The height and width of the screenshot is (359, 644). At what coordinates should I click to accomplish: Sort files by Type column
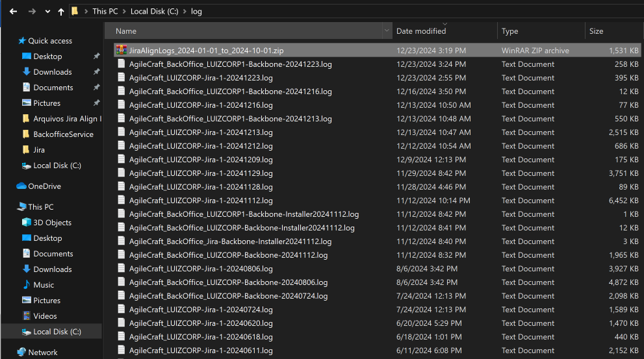click(541, 31)
